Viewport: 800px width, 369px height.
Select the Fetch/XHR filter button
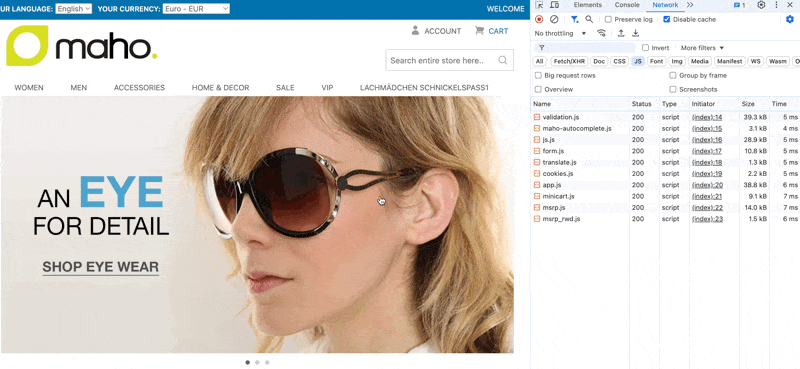tap(569, 61)
